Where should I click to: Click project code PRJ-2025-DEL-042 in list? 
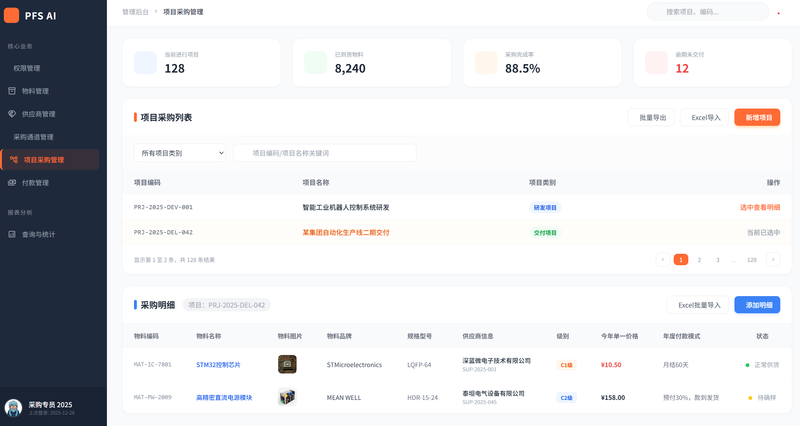(163, 232)
